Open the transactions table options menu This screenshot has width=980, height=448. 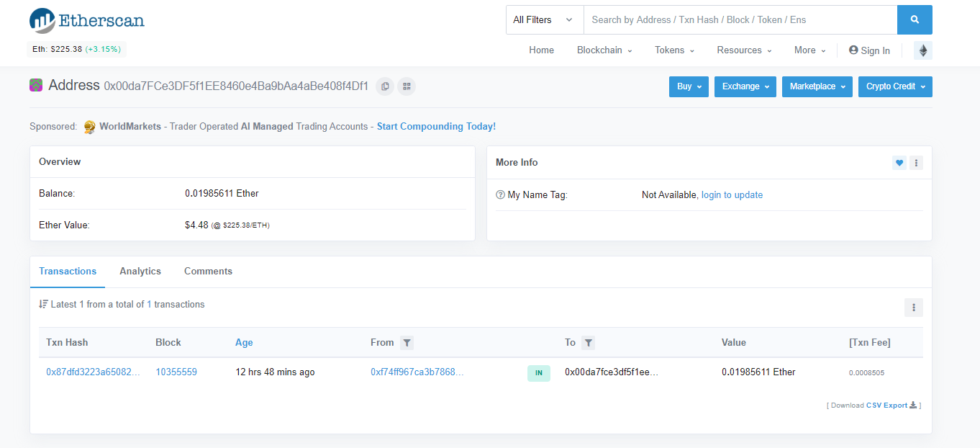[x=913, y=308]
